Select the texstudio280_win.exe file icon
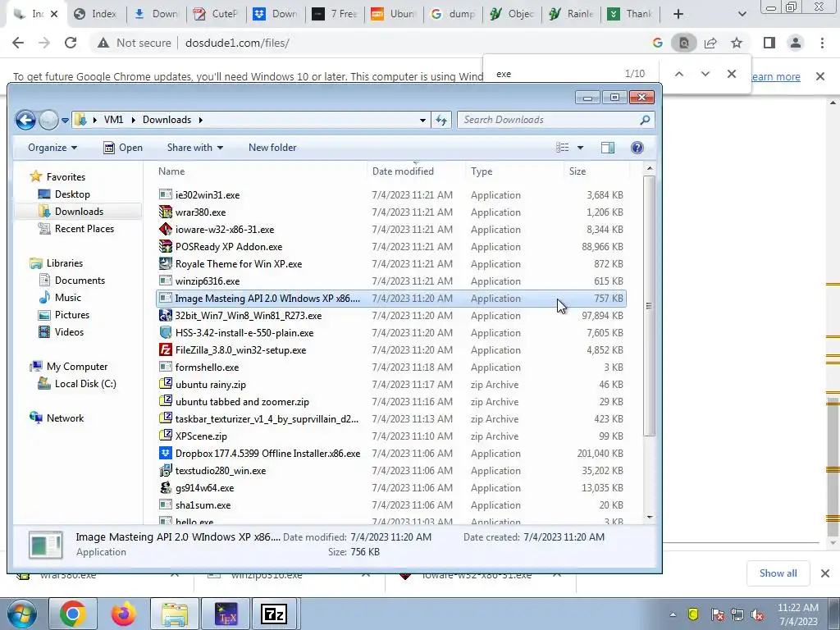This screenshot has width=840, height=630. click(166, 470)
